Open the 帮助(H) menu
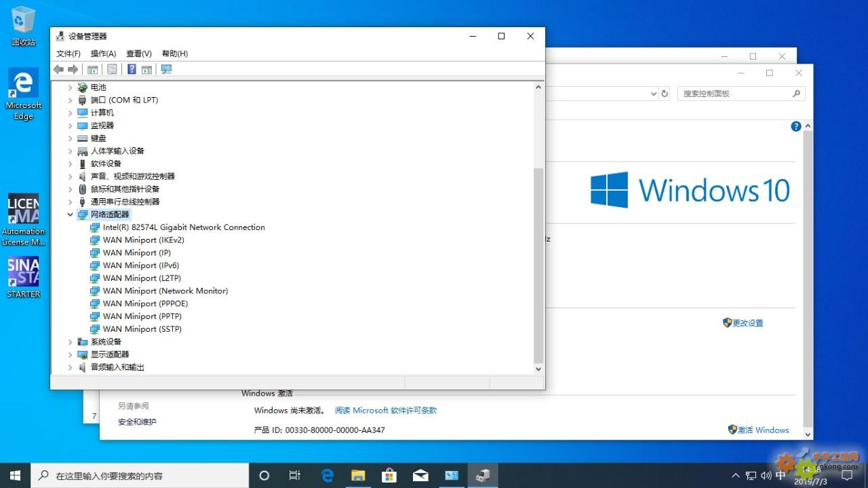868x488 pixels. 175,54
